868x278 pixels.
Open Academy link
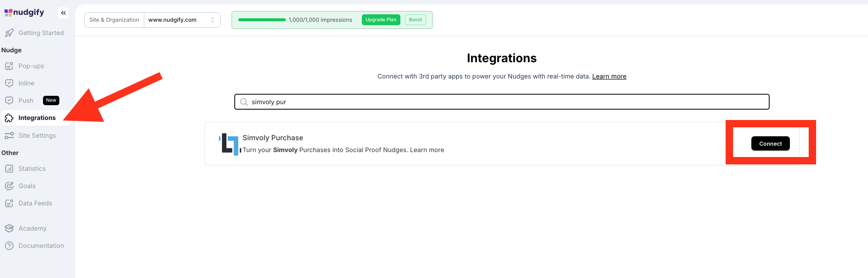pos(33,229)
